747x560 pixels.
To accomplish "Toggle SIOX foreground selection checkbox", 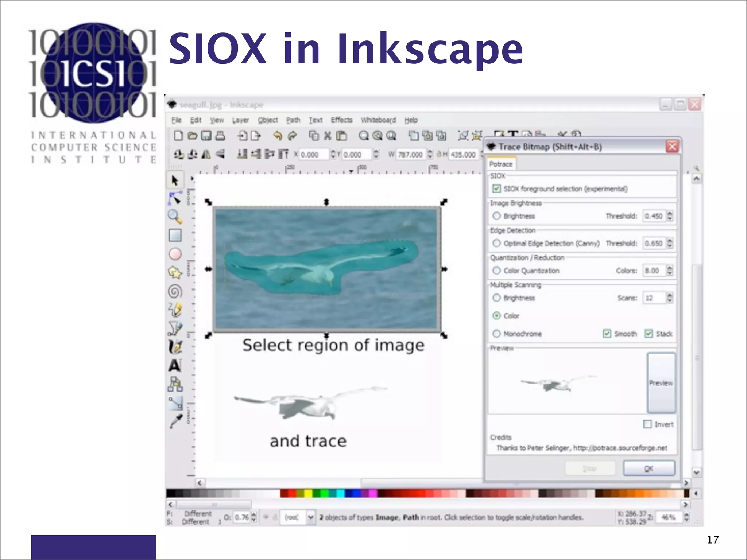I will tap(496, 188).
